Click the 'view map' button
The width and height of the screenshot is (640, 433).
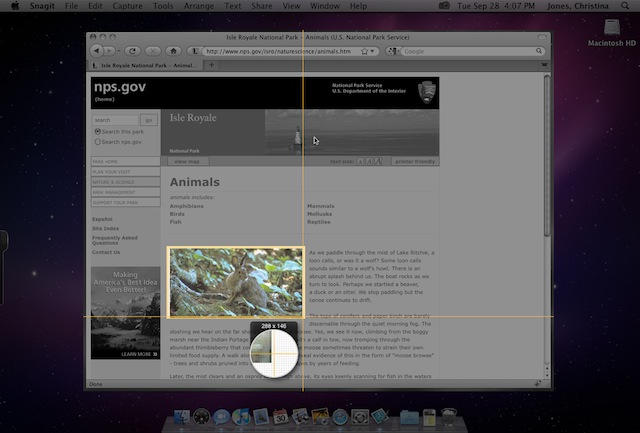[187, 162]
